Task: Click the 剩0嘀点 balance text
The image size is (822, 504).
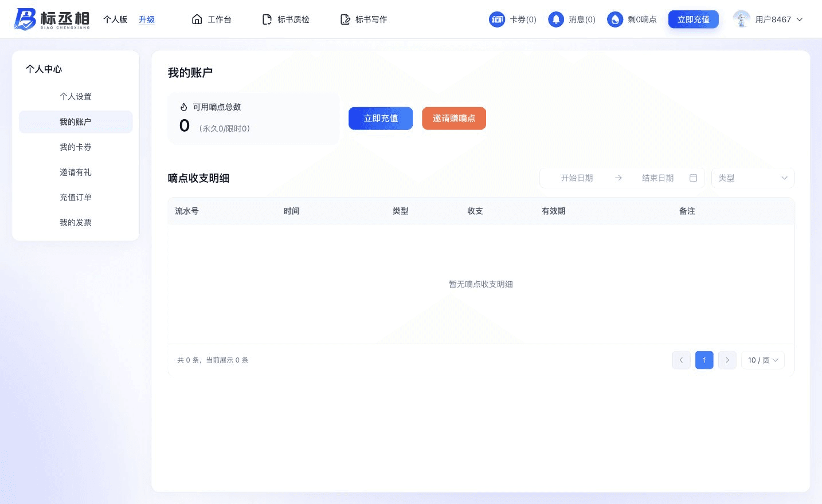Action: [642, 19]
